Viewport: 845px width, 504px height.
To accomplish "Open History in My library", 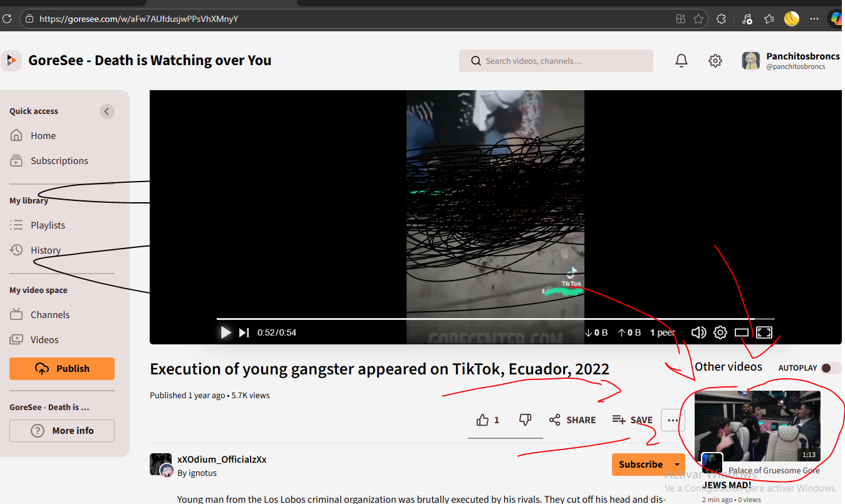I will click(45, 250).
